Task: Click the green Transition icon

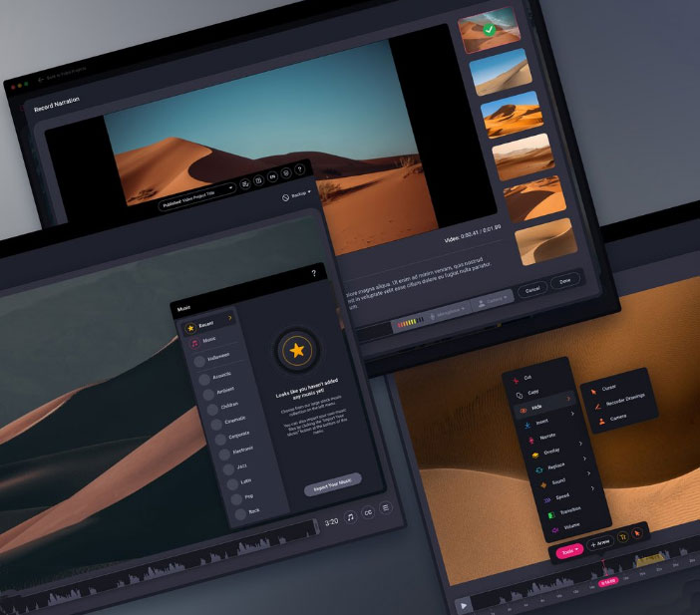Action: point(550,515)
